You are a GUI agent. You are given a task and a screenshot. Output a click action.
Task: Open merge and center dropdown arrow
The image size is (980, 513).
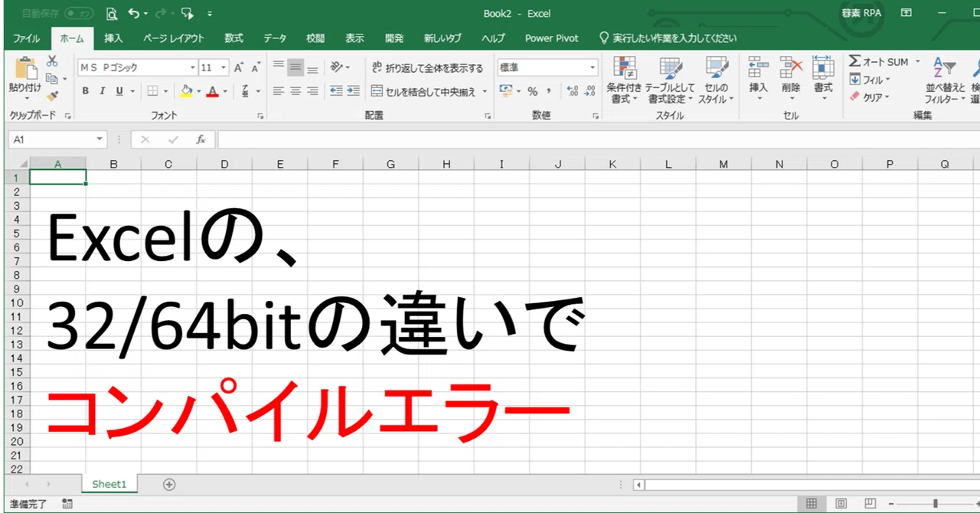pyautogui.click(x=485, y=92)
